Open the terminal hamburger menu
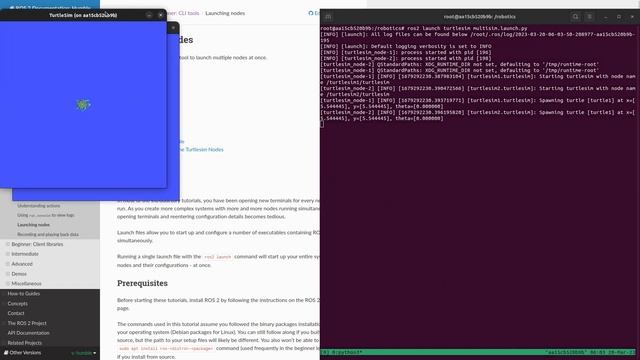 (x=589, y=17)
